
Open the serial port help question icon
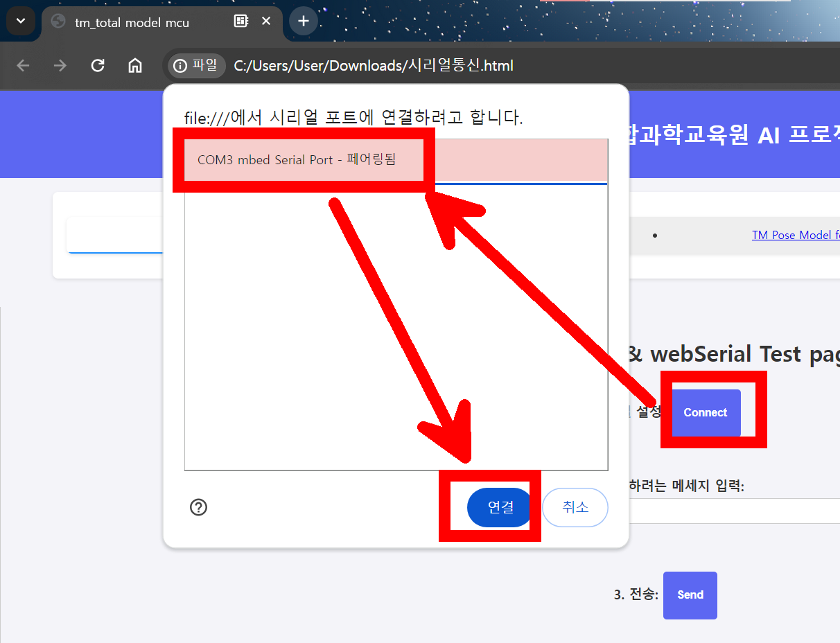(x=198, y=507)
